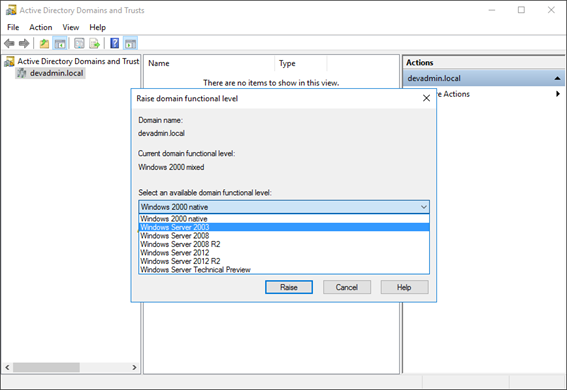Choose Windows Server 2008 R2 functional level
Viewport: 567px width, 390px height.
pos(284,244)
